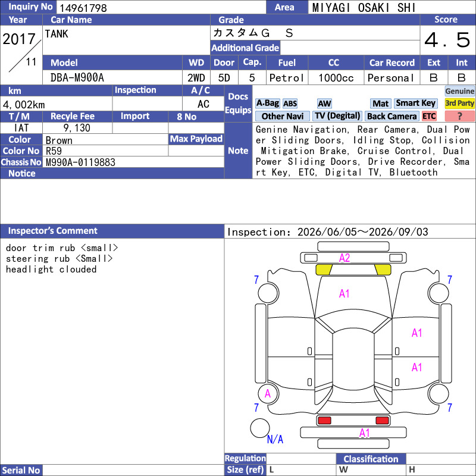Click the pink question mark tag
Viewport: 476px width, 476px height.
click(x=459, y=116)
